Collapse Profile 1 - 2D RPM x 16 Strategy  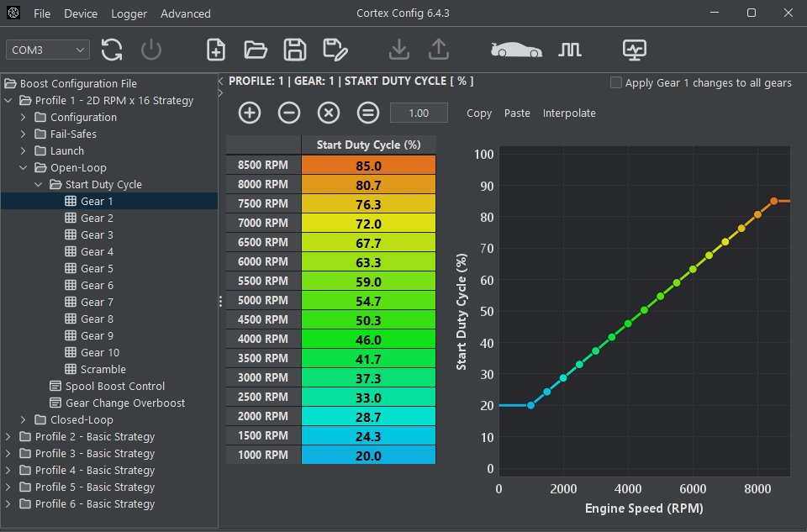pos(8,100)
